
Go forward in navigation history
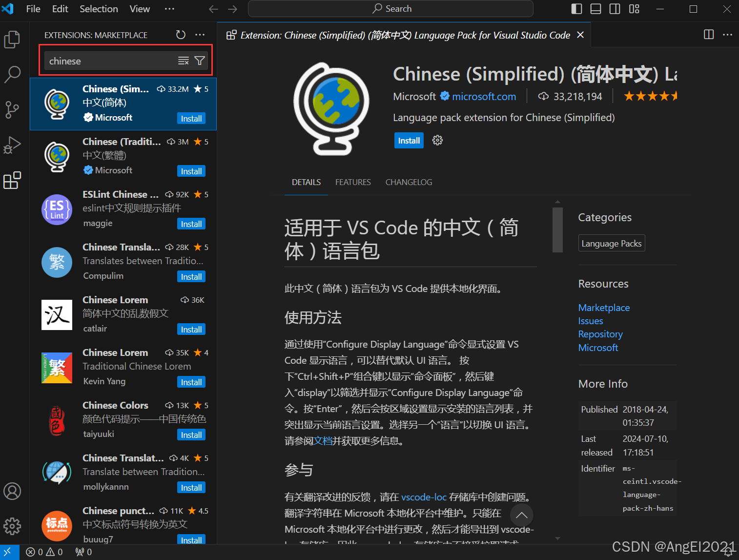coord(232,9)
